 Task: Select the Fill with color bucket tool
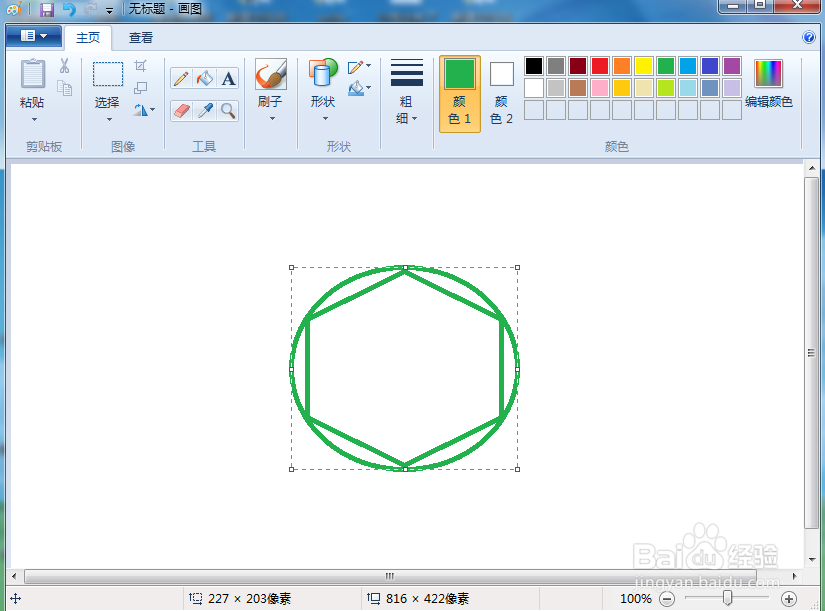pyautogui.click(x=205, y=79)
